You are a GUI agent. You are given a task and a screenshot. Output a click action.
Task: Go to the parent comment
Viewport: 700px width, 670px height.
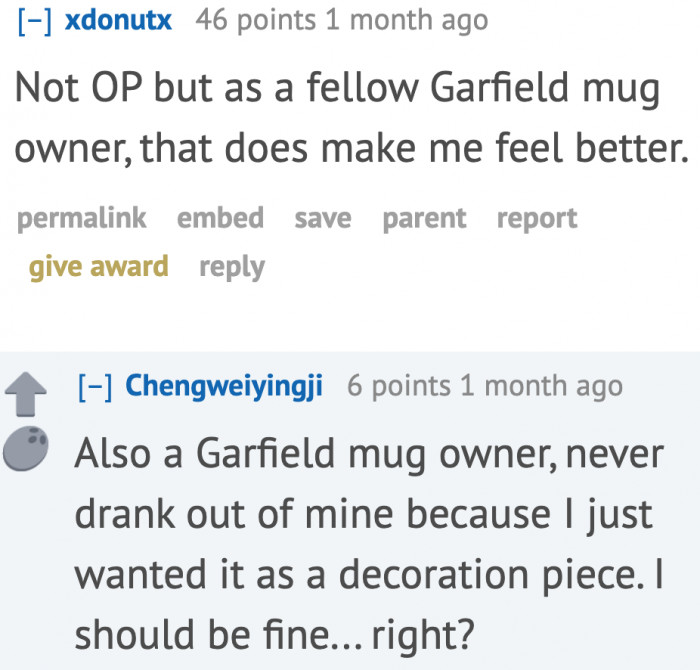tap(424, 218)
